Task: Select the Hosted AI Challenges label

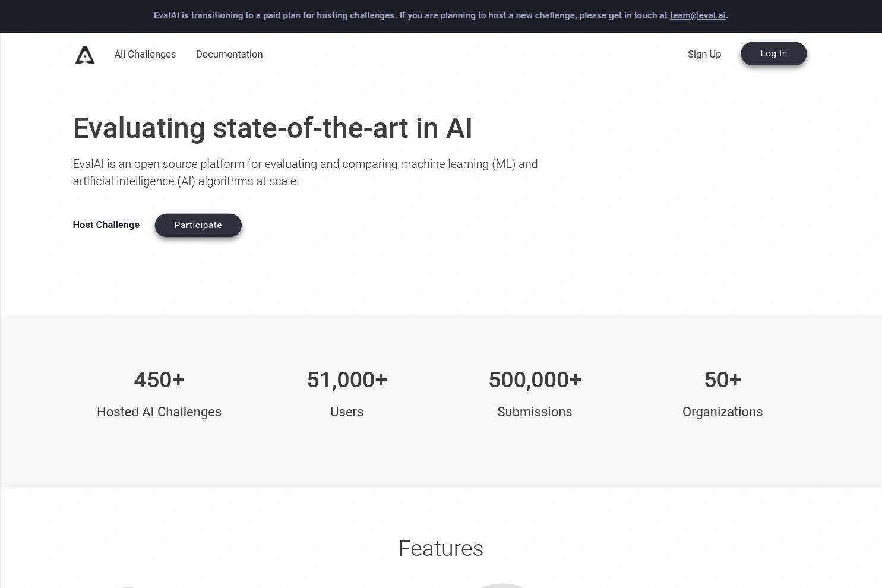Action: coord(159,412)
